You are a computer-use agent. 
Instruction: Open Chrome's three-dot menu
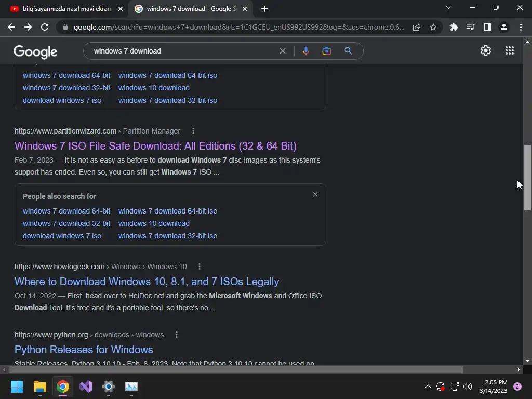coord(521,27)
